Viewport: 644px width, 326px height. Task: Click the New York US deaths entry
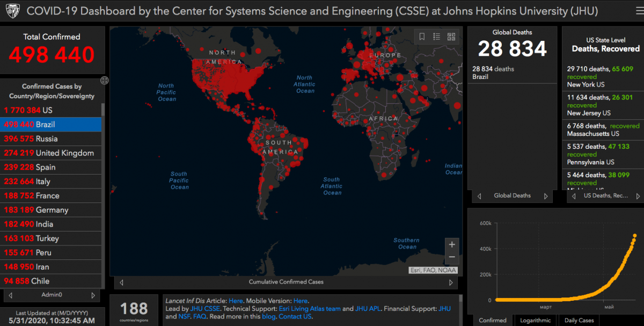click(x=603, y=77)
